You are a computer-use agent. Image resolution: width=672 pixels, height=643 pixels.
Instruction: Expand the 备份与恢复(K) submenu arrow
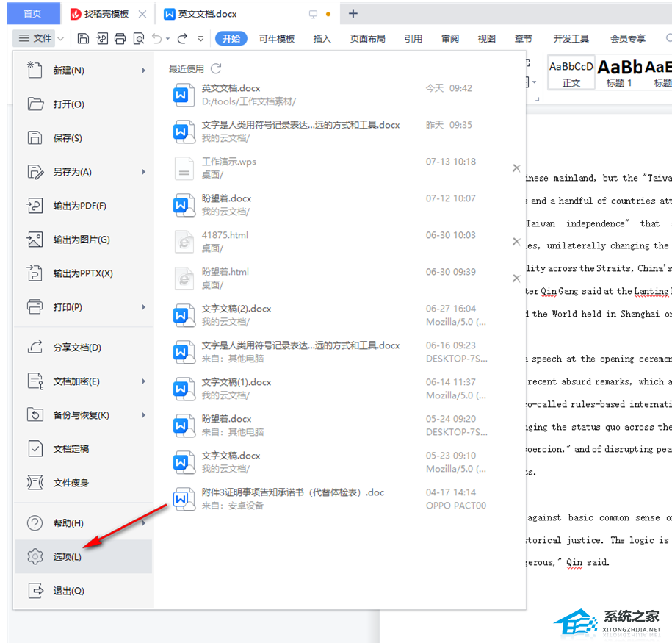(144, 415)
